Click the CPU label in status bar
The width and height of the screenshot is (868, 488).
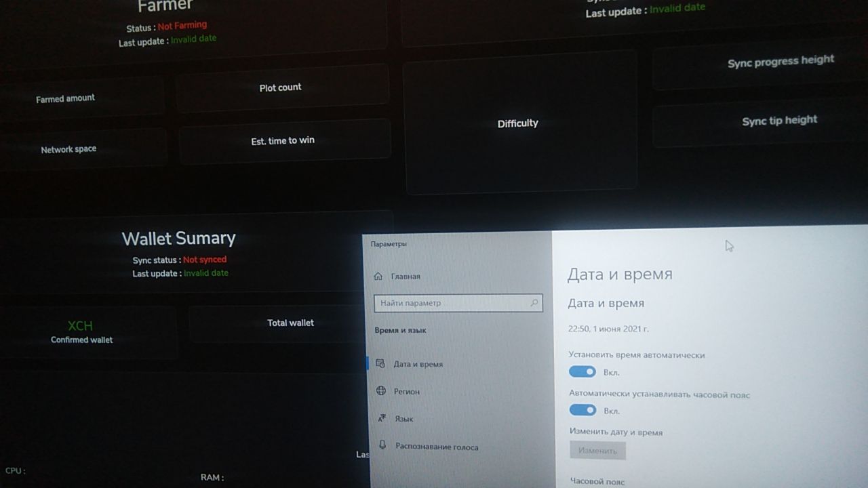click(15, 470)
